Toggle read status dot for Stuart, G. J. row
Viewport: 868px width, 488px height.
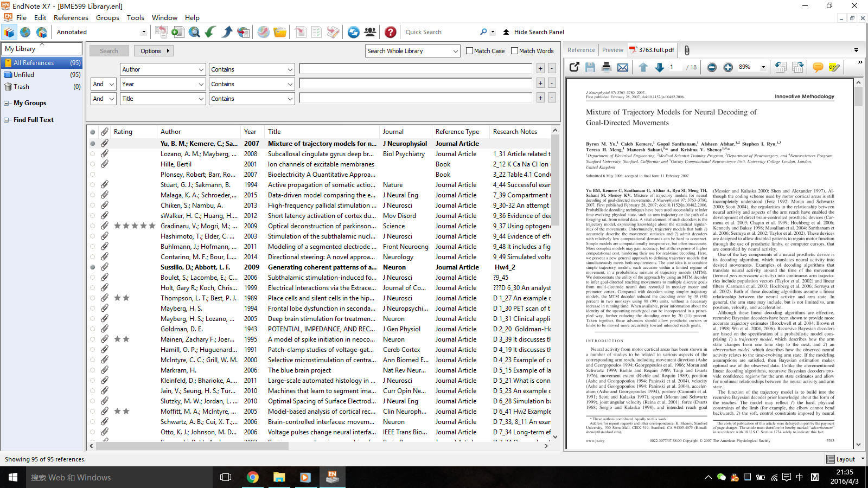[93, 185]
